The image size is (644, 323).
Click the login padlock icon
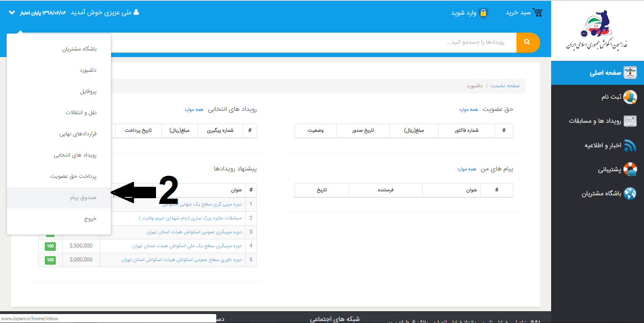coord(483,13)
